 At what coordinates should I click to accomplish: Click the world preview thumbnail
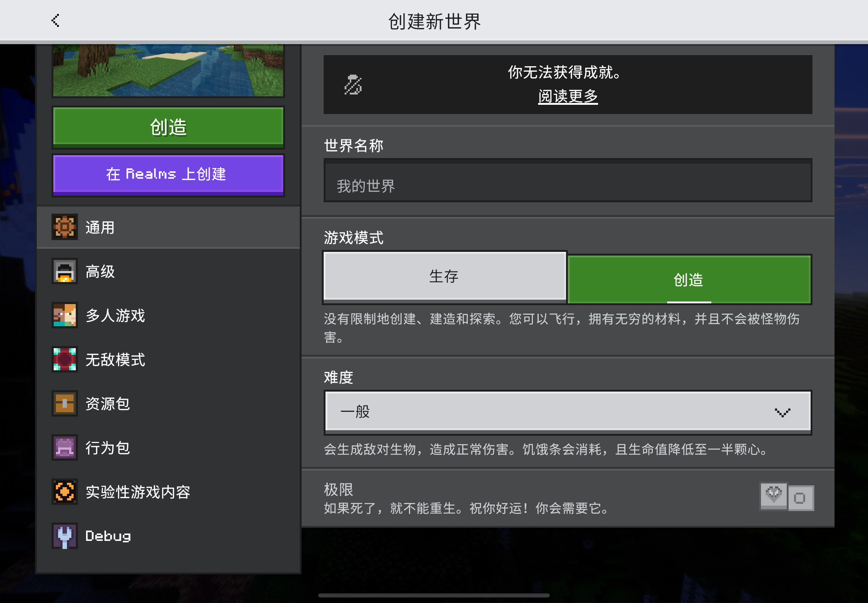168,70
